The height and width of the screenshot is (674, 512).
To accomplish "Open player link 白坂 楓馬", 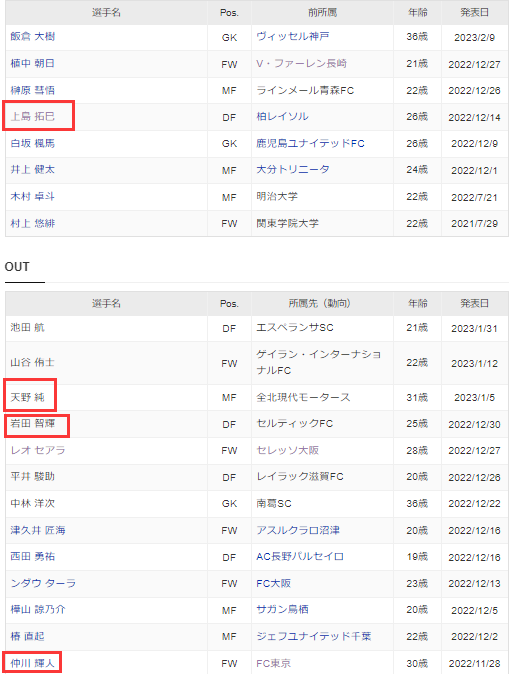I will tap(33, 143).
